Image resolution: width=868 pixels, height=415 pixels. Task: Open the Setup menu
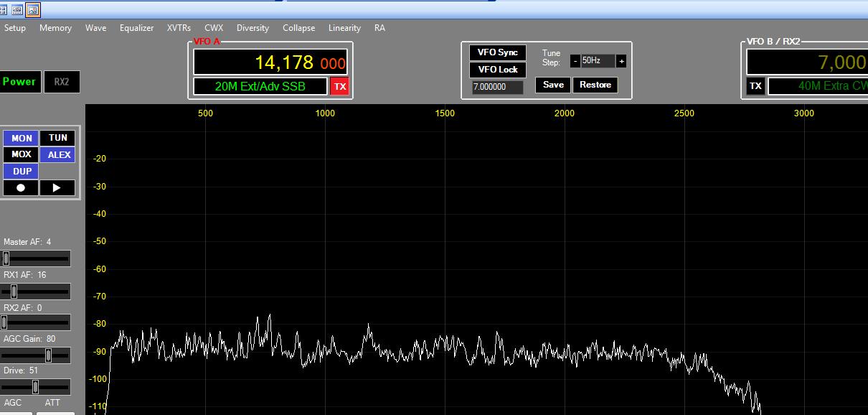coord(15,28)
